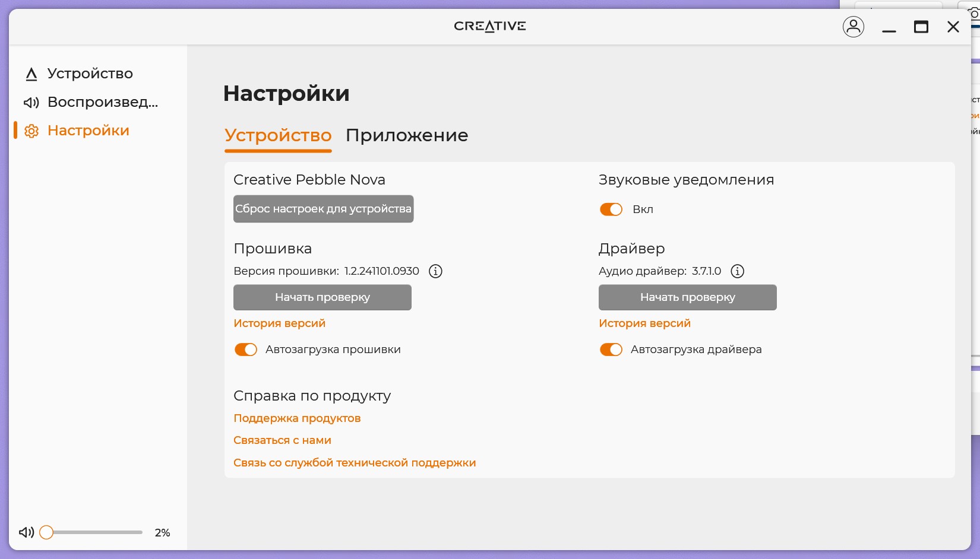Switch to the Приложение settings tab
The image size is (980, 559).
click(407, 136)
